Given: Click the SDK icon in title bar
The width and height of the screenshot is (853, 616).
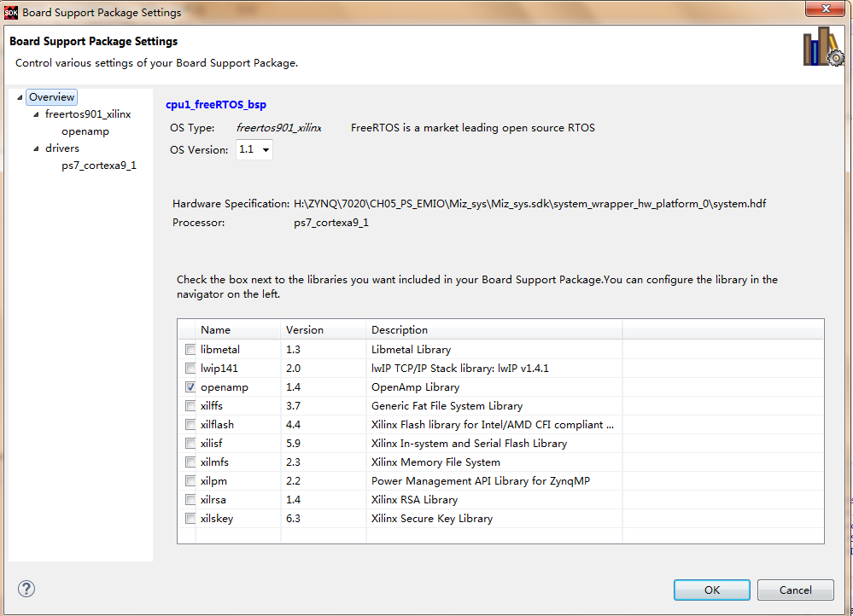Looking at the screenshot, I should pyautogui.click(x=11, y=12).
